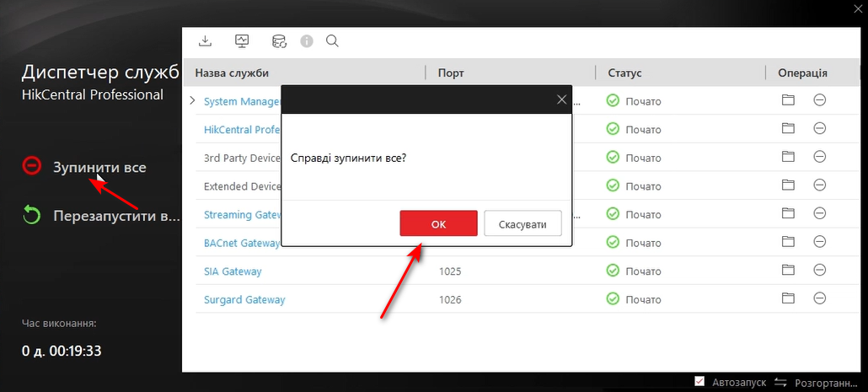Open folder for System Management row

click(x=788, y=101)
